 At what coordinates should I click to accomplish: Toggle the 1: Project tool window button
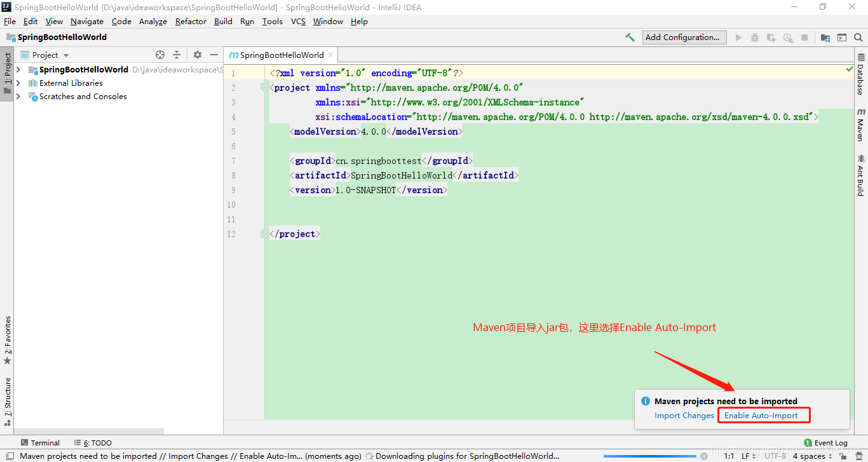(8, 73)
